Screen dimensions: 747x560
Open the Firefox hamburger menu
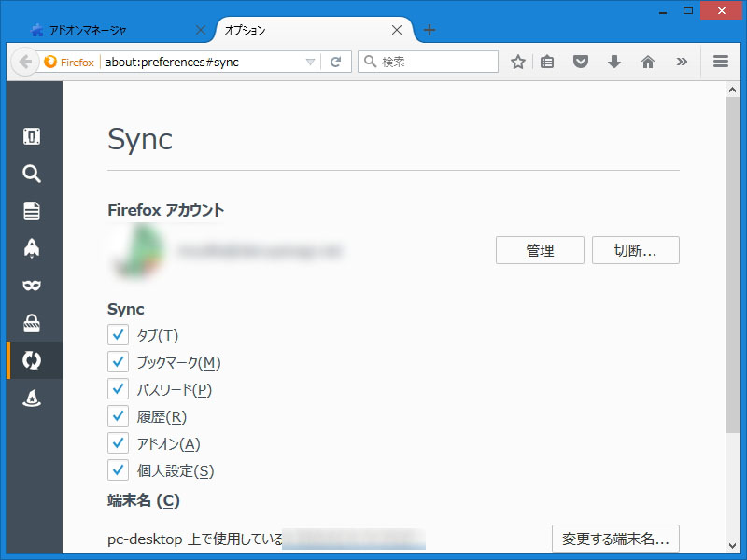(x=721, y=62)
